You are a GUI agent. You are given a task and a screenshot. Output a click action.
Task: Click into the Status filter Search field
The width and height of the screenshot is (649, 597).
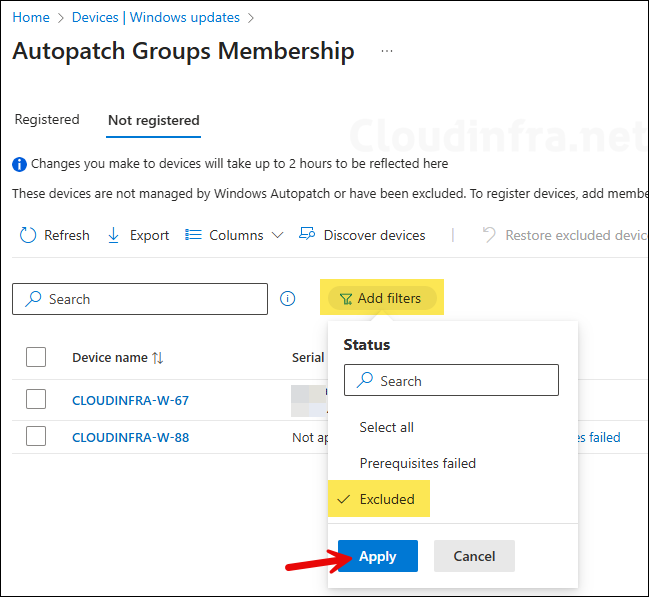coord(451,380)
